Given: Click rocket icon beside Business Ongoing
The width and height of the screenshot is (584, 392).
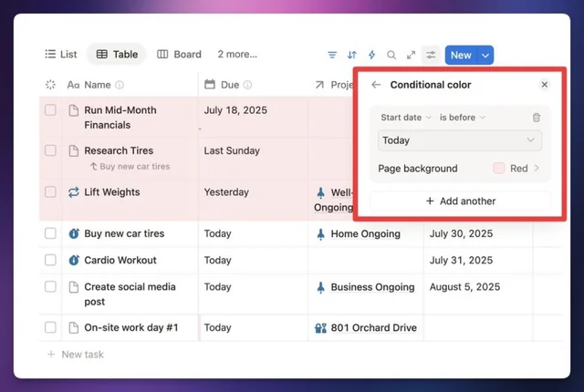Looking at the screenshot, I should pos(320,287).
